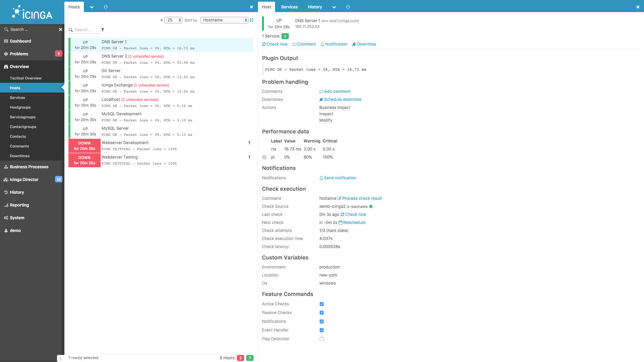Switch to the History tab in host detail
Screen dimensions: 644x362
click(x=315, y=7)
